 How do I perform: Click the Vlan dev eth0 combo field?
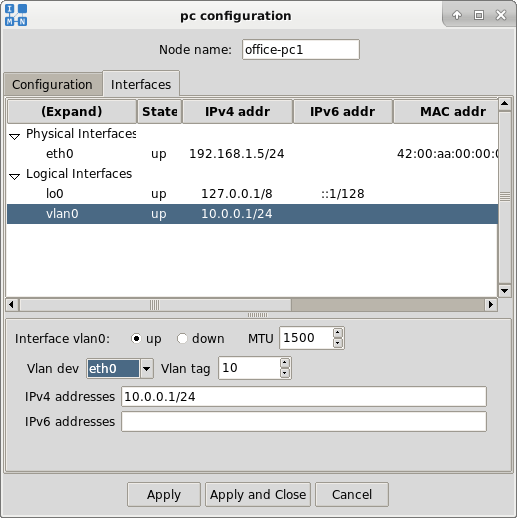113,369
